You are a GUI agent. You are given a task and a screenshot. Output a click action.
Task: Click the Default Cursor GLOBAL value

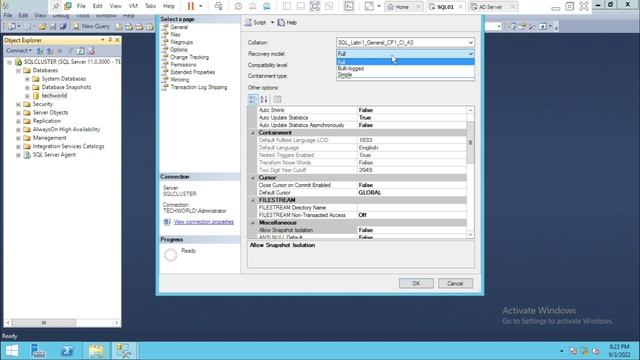(411, 193)
